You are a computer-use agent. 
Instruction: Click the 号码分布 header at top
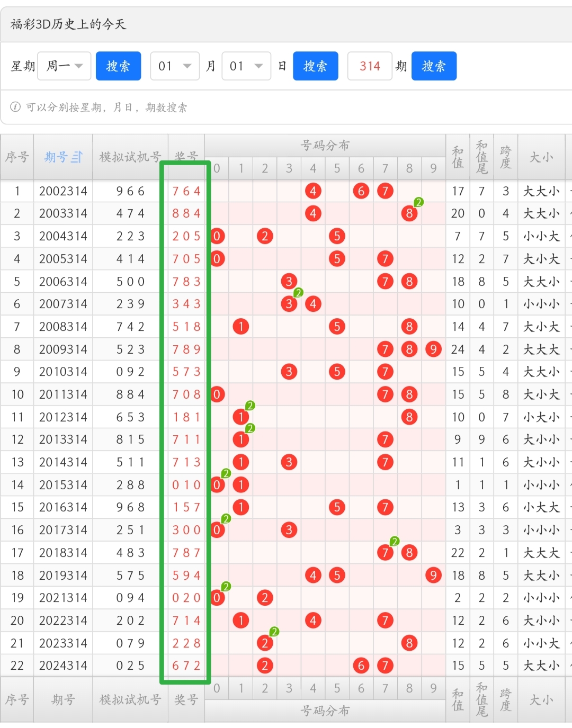[x=325, y=146]
